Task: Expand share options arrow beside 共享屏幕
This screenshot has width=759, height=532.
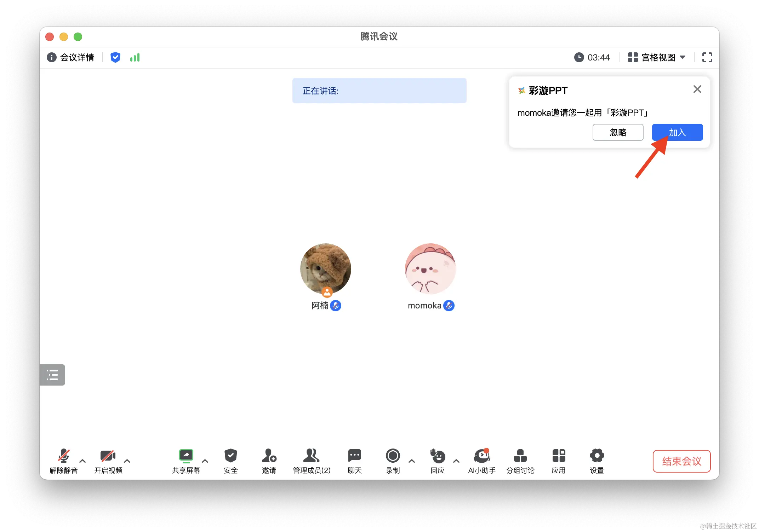Action: (x=205, y=461)
